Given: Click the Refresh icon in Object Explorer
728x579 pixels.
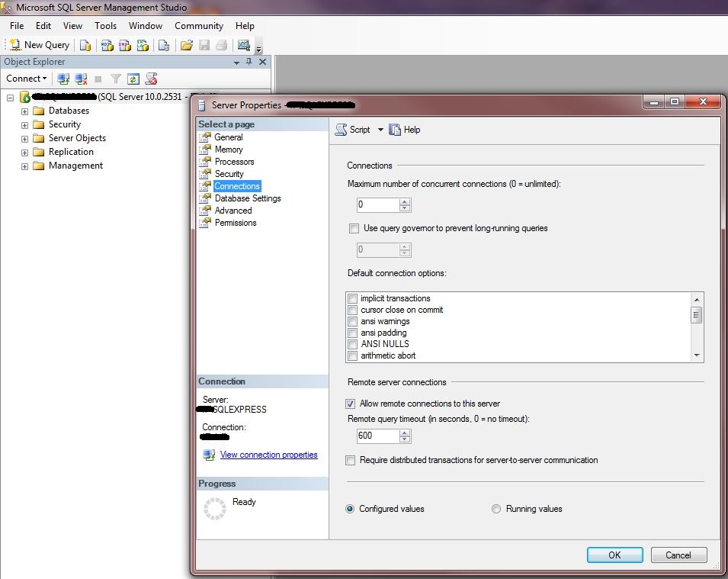Looking at the screenshot, I should pos(133,79).
